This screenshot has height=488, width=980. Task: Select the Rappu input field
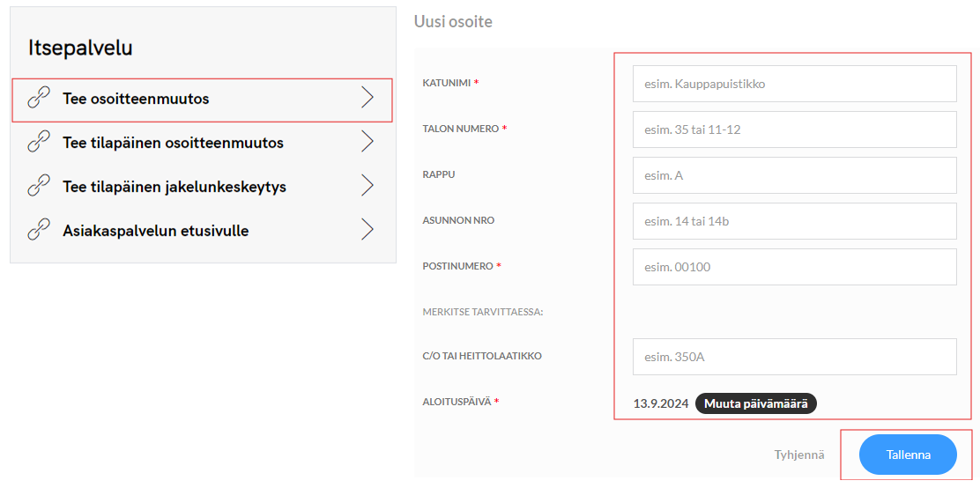tap(794, 175)
